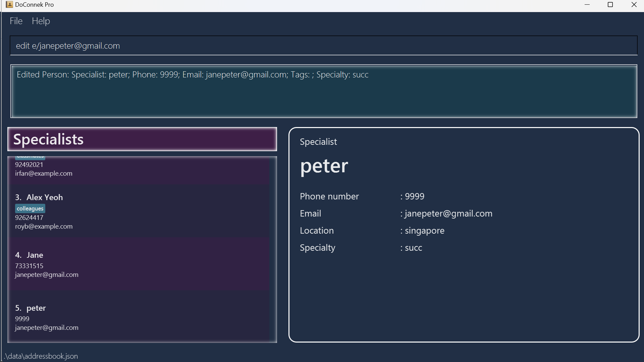Maximize the DoConnek Pro window
The height and width of the screenshot is (362, 644).
pyautogui.click(x=610, y=5)
